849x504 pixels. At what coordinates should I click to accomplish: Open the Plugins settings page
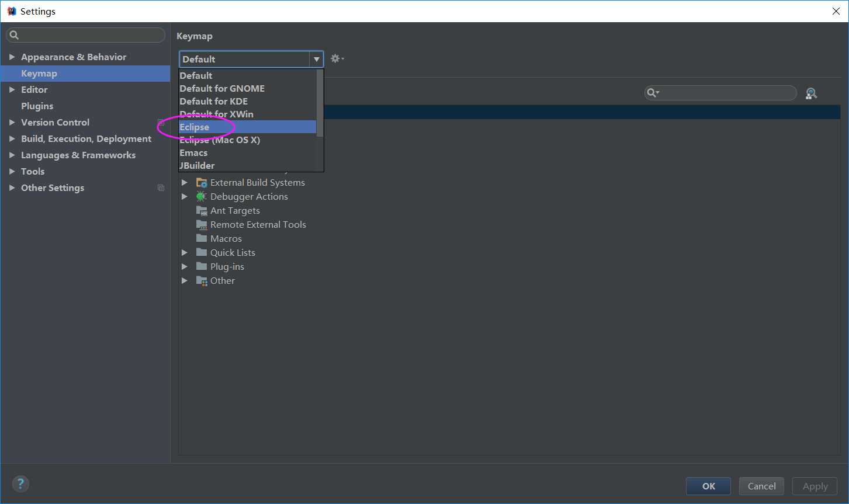coord(85,106)
